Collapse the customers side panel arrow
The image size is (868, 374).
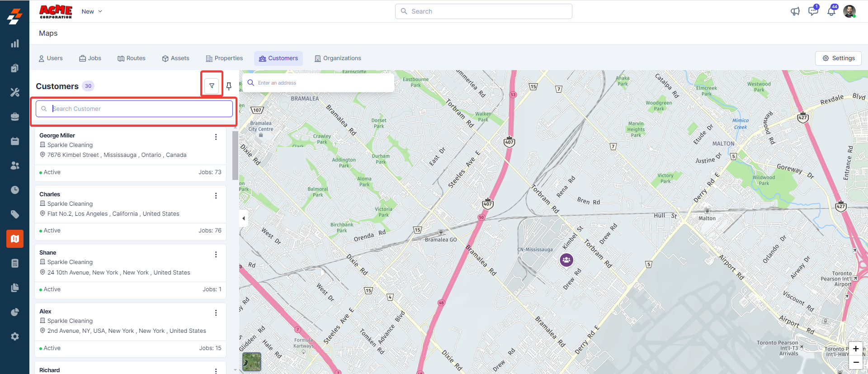point(244,218)
